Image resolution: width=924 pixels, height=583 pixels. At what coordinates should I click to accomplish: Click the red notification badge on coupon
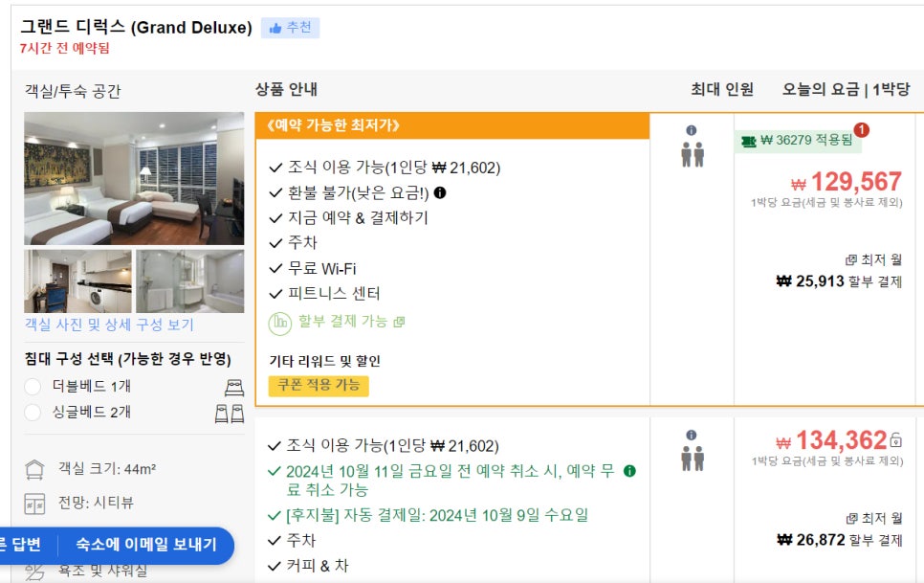point(862,129)
